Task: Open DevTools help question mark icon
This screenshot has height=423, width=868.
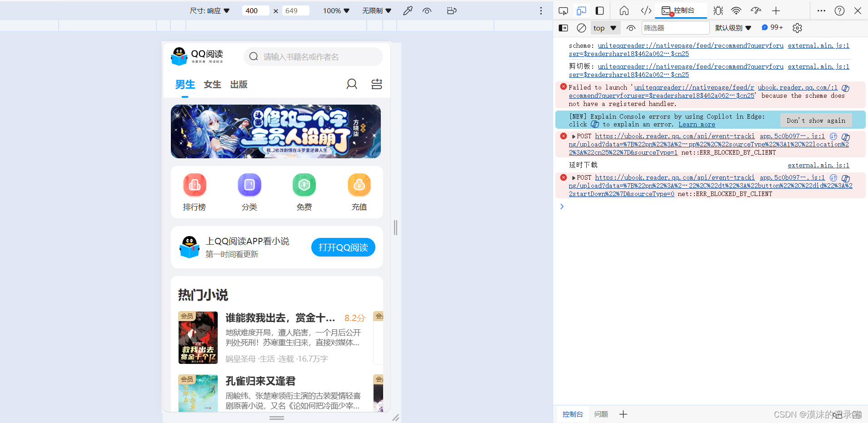Action: pos(839,11)
